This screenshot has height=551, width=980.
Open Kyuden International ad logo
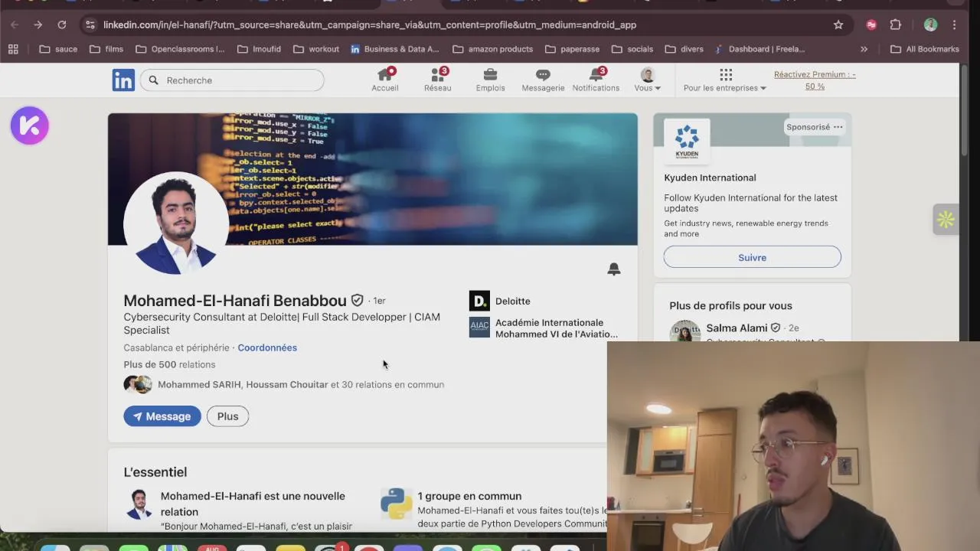click(687, 141)
